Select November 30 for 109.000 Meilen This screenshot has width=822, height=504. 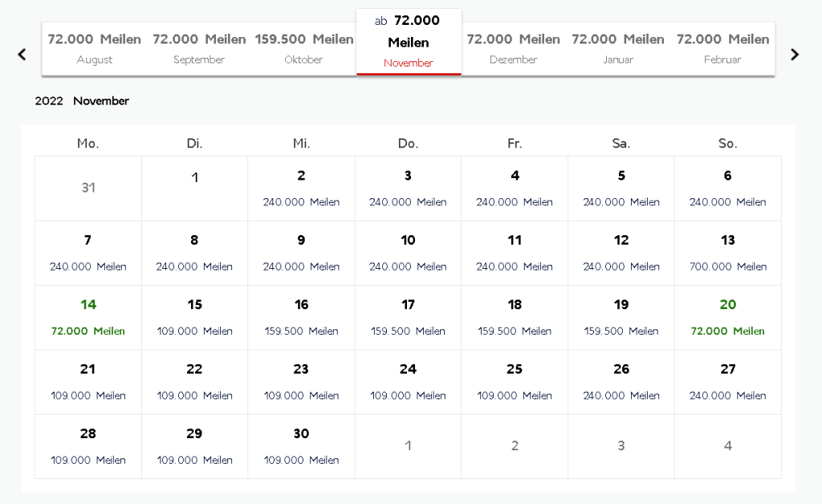[x=301, y=446]
